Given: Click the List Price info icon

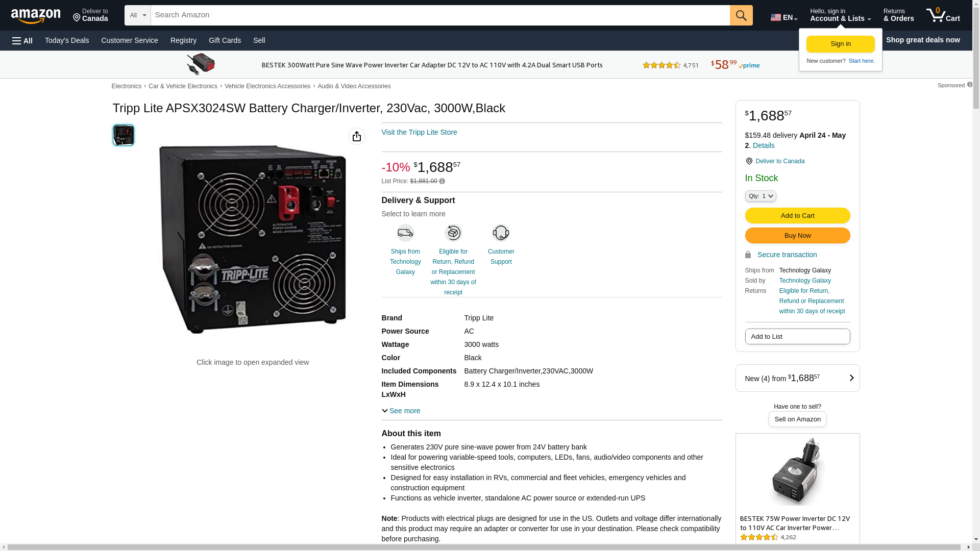Looking at the screenshot, I should tap(442, 181).
